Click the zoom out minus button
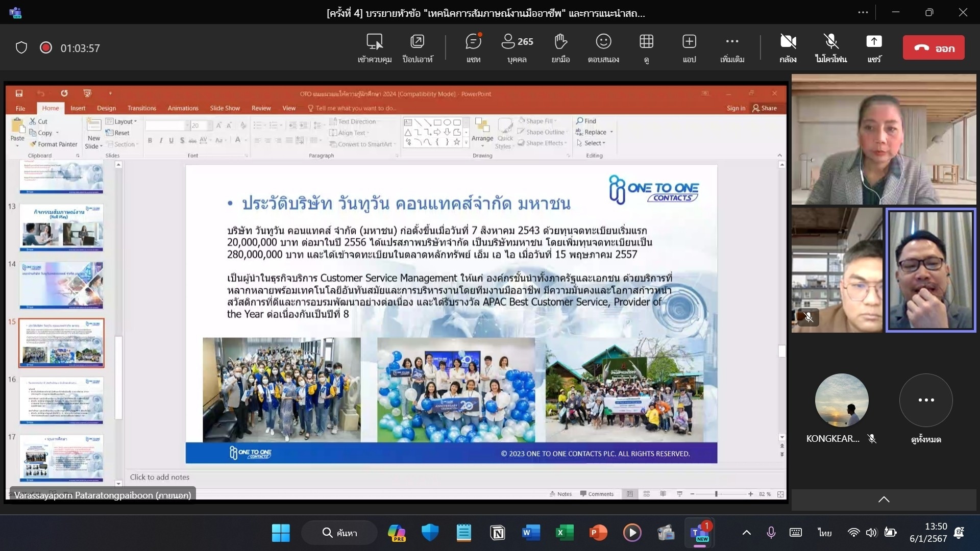 tap(692, 494)
